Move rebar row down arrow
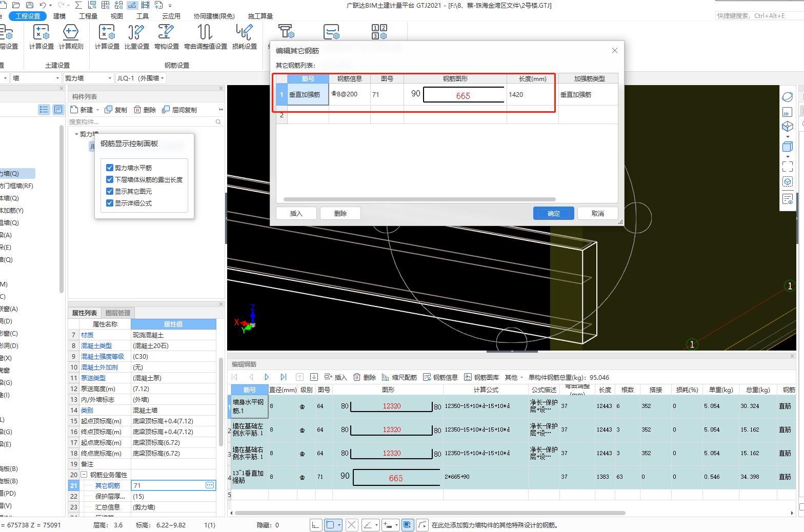This screenshot has width=804, height=532. (314, 377)
